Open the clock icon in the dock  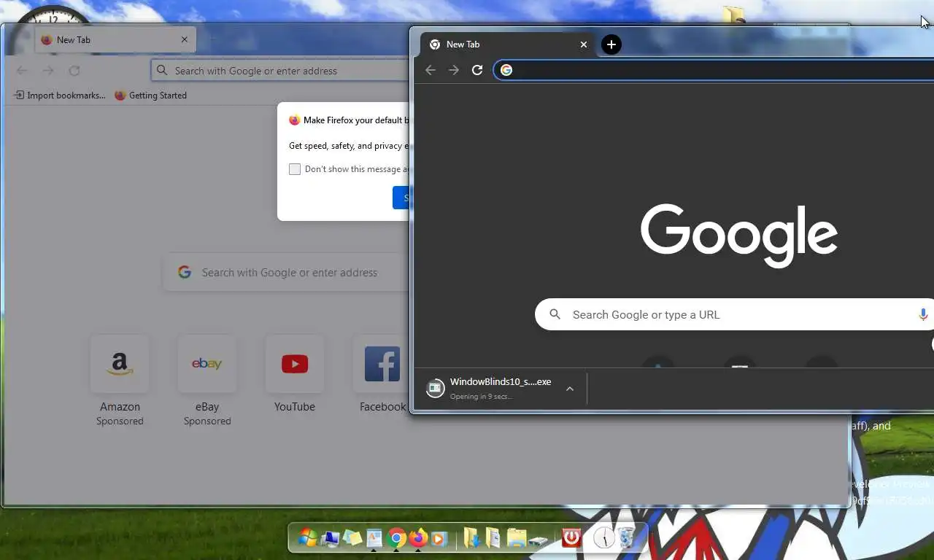pos(604,538)
